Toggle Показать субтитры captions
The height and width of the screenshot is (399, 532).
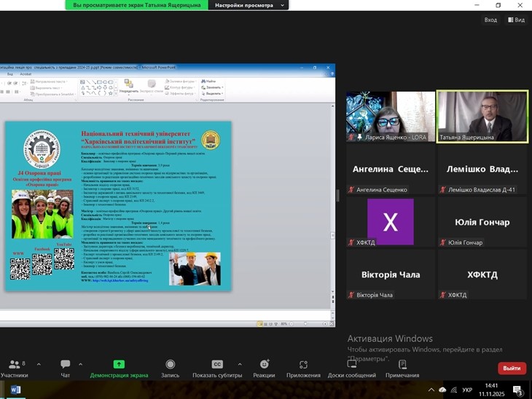click(217, 366)
